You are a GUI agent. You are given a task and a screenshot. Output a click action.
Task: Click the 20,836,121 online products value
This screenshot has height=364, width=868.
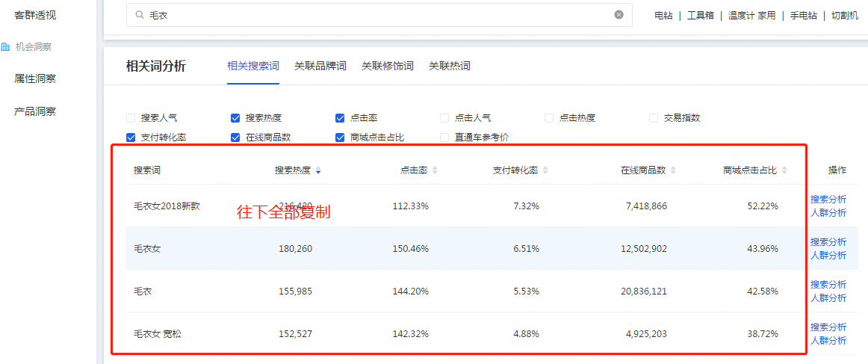coord(644,291)
